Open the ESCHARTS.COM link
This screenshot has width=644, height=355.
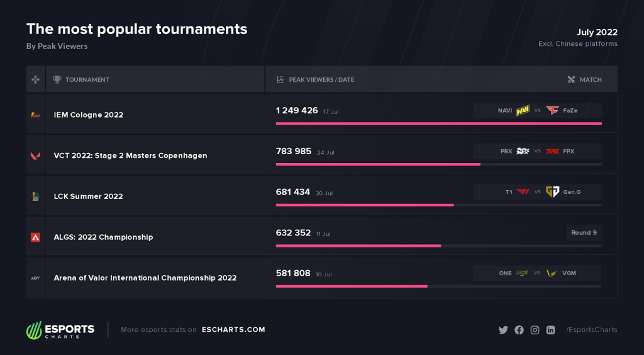(234, 330)
